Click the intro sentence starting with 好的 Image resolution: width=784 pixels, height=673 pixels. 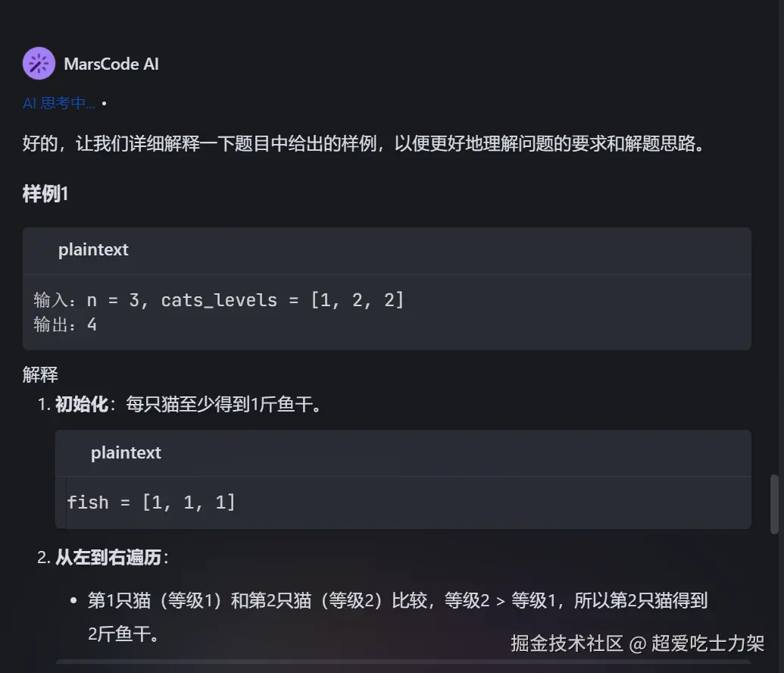click(364, 143)
